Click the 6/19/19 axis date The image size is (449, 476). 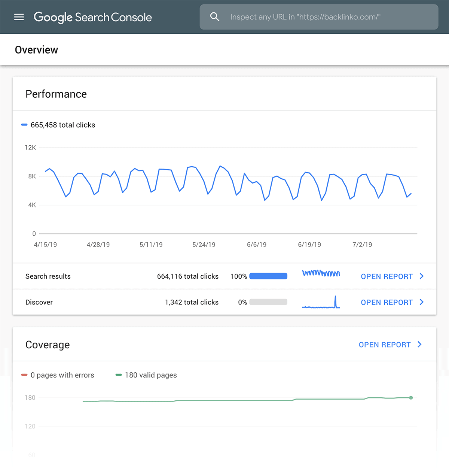point(309,245)
